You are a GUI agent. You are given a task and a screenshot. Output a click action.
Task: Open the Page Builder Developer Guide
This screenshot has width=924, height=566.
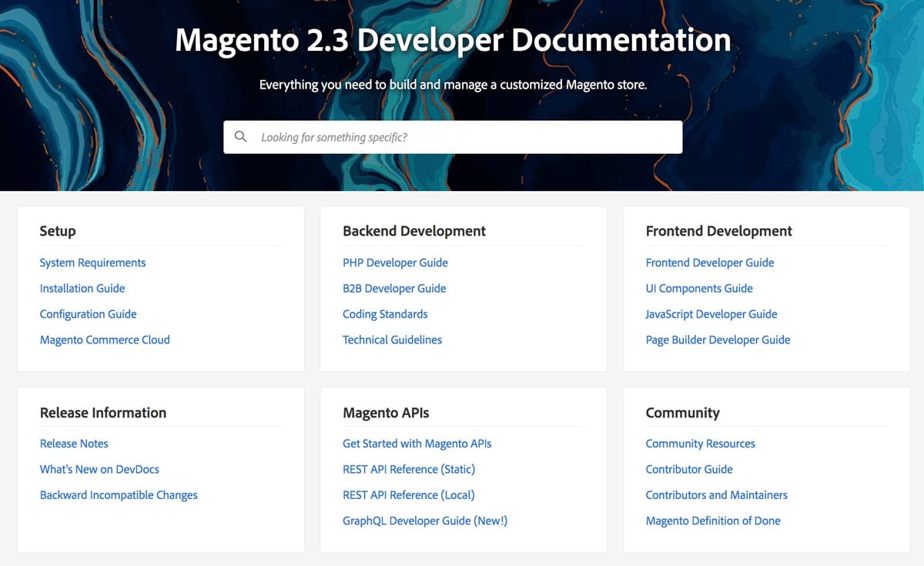point(718,340)
